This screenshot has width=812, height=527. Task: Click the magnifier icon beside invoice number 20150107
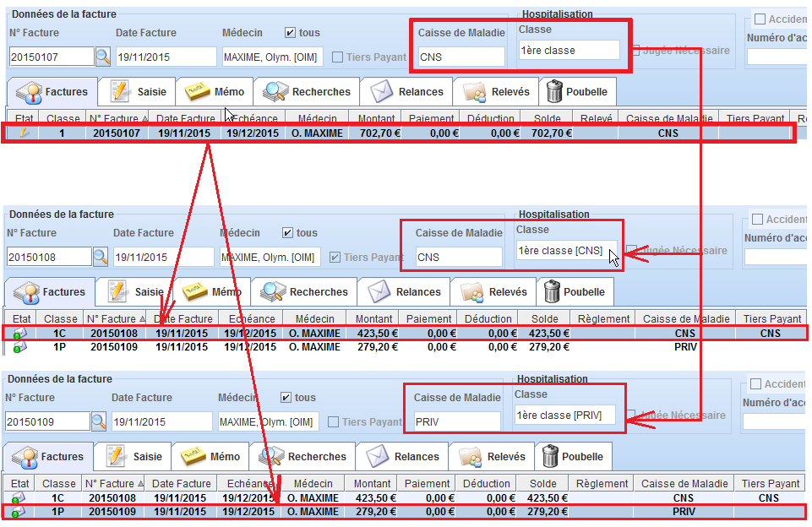point(102,57)
